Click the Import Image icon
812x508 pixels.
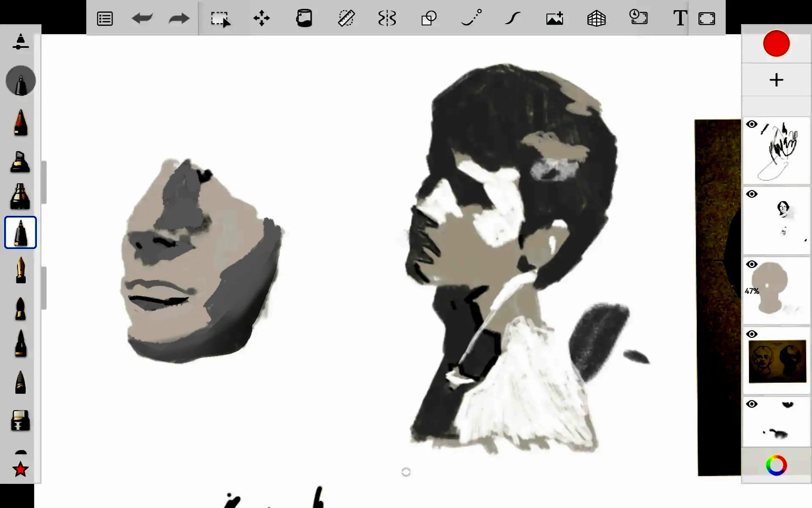pos(554,18)
